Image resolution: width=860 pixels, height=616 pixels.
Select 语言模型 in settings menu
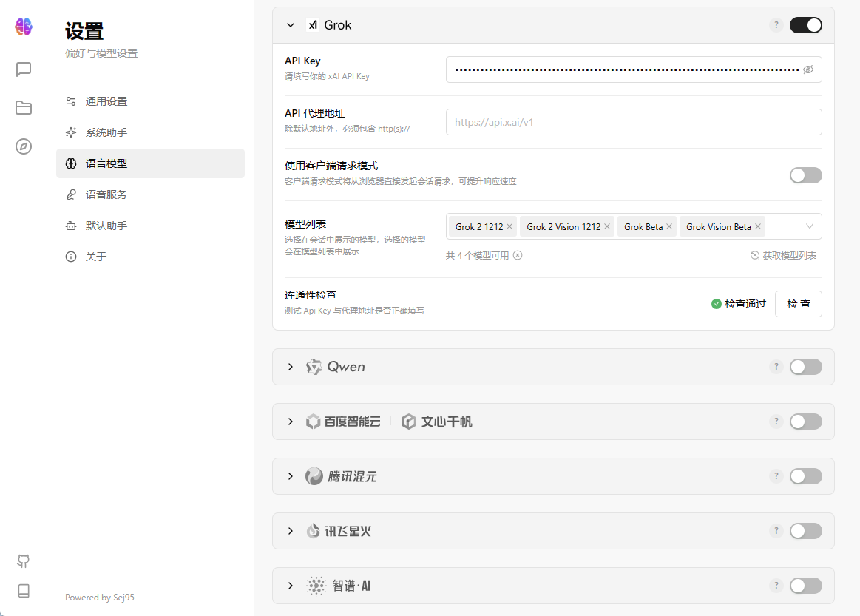tap(150, 163)
